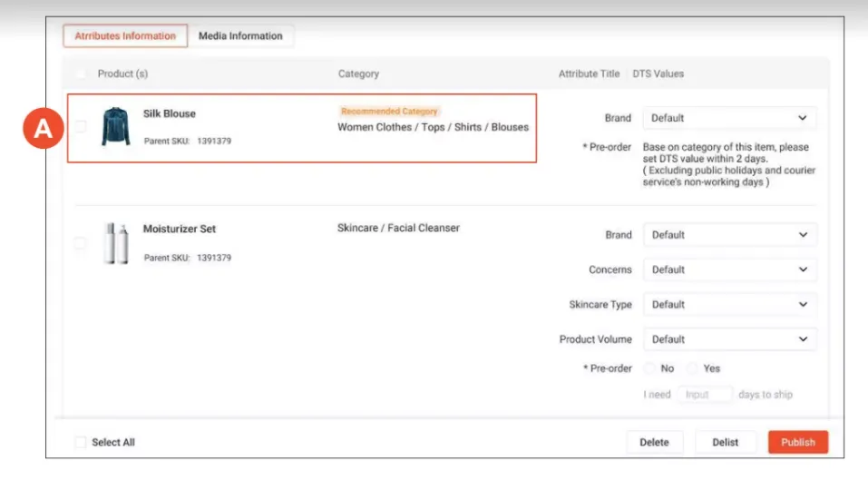Choose the No pre-order radio option
Screen dimensions: 868x490
click(650, 368)
